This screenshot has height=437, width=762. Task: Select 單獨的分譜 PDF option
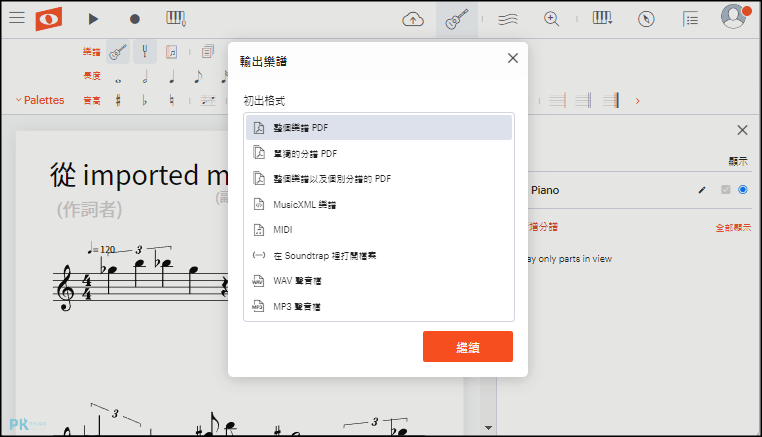379,153
